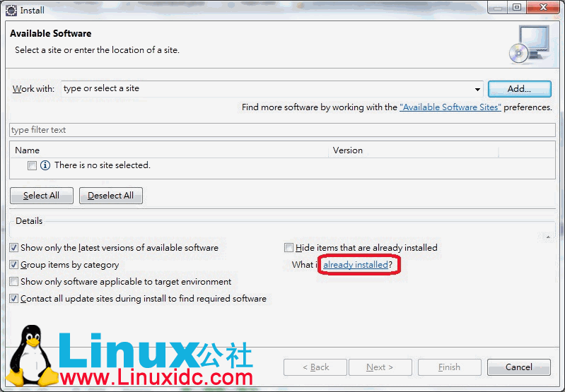Click the Eclipse icon in title bar
The image size is (565, 392).
point(11,10)
